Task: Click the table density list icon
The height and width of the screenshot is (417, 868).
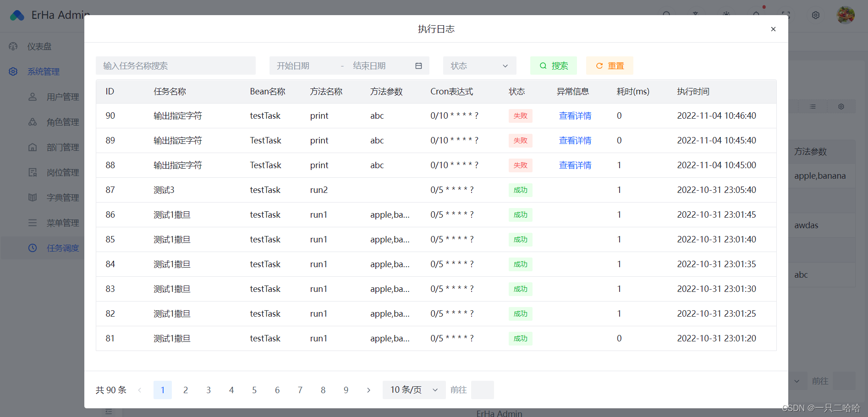Action: (x=813, y=106)
